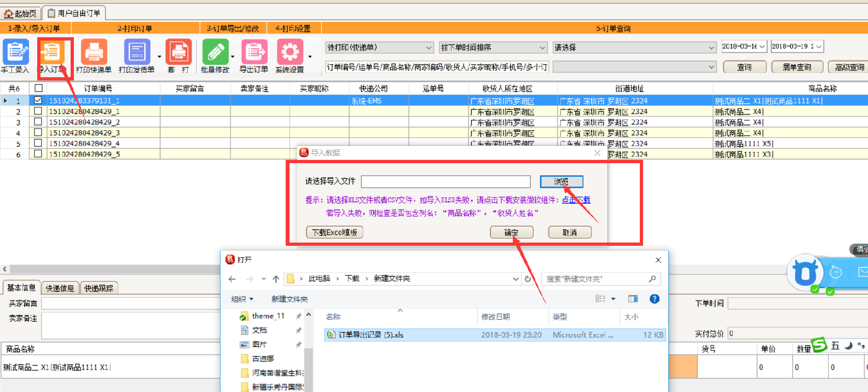Expand the 打印发货单 dropdown arrow
Image resolution: width=868 pixels, height=392 pixels.
coord(159,56)
